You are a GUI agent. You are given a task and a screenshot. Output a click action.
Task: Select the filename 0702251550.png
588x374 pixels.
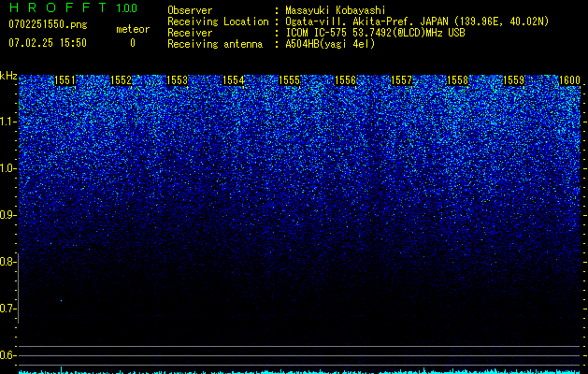pos(48,25)
